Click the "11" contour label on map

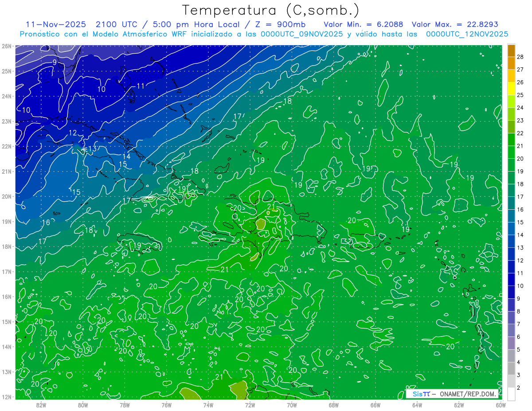(141, 86)
